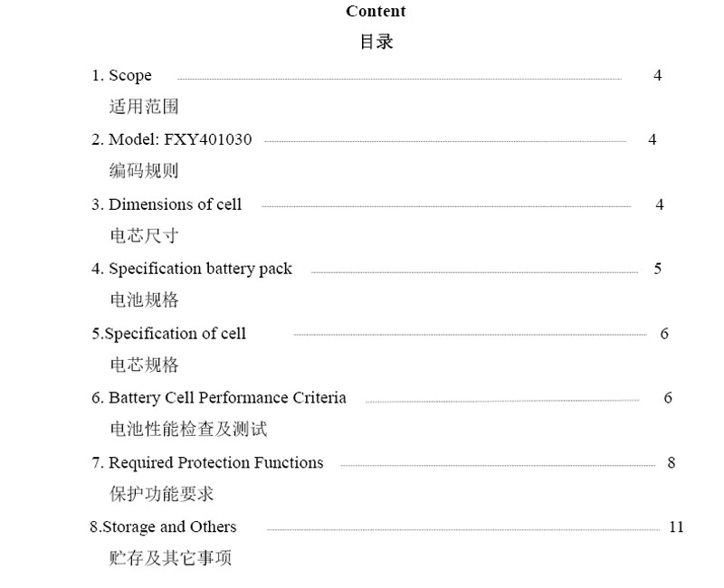Click page number 8 for Protection Functions
724x588 pixels.
pos(672,463)
